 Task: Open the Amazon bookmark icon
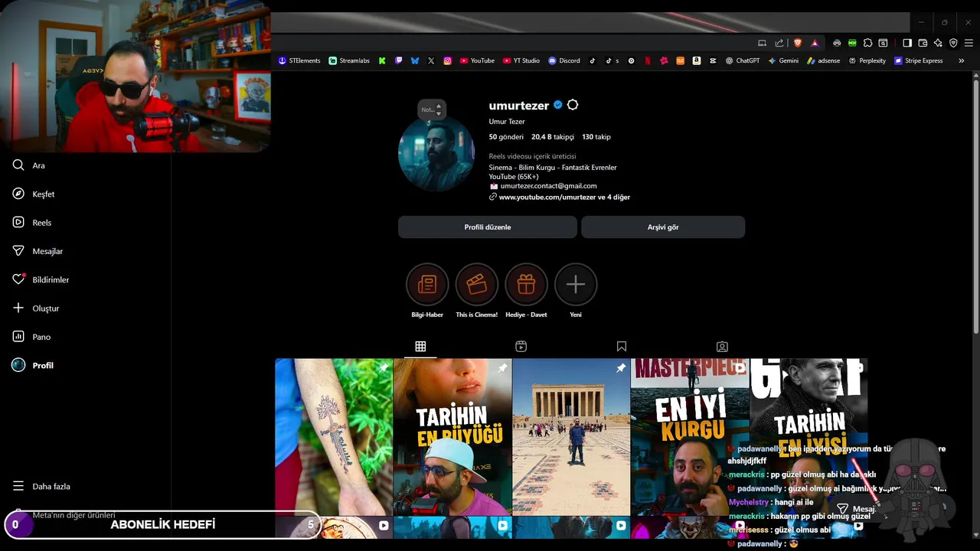[x=697, y=60]
